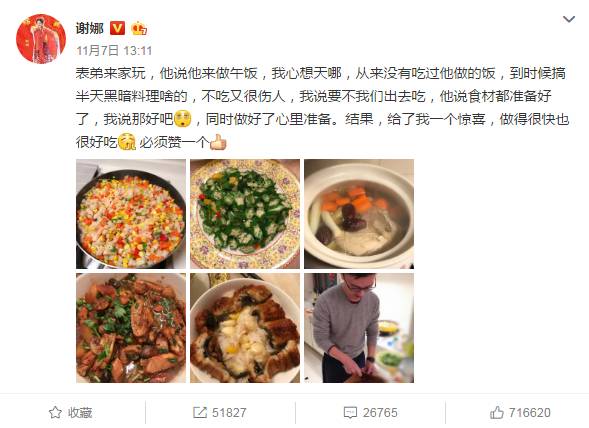The image size is (589, 428).
Task: Click the 收藏 favorite label
Action: click(80, 413)
